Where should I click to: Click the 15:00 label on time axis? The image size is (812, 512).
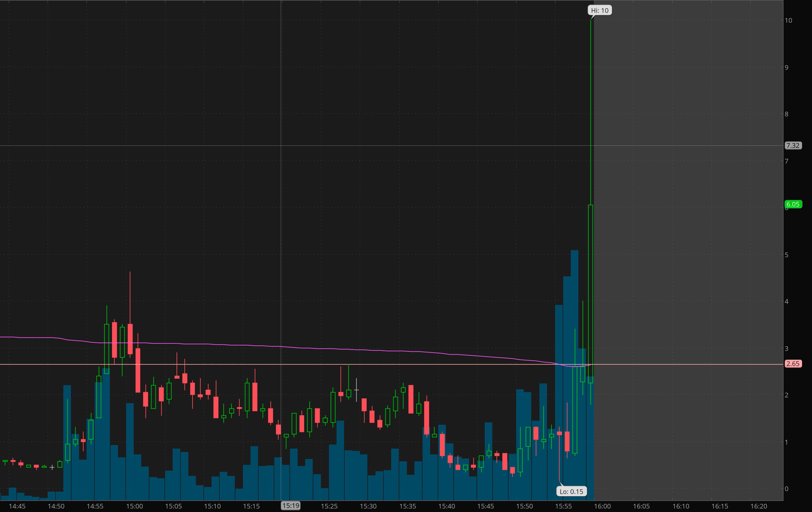(x=135, y=506)
